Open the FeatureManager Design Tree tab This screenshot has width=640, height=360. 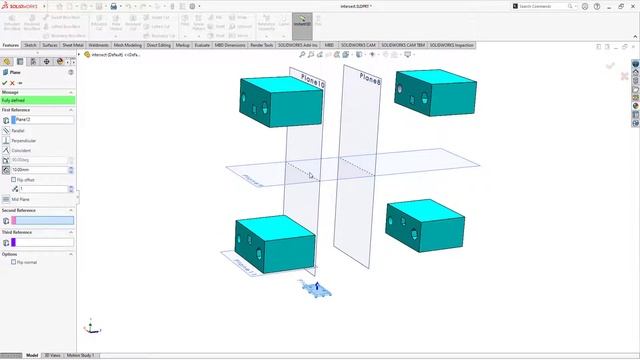click(x=7, y=62)
